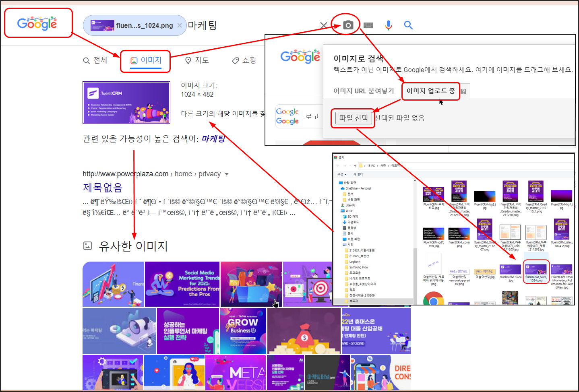Switch to the 전체 search tab

click(95, 60)
